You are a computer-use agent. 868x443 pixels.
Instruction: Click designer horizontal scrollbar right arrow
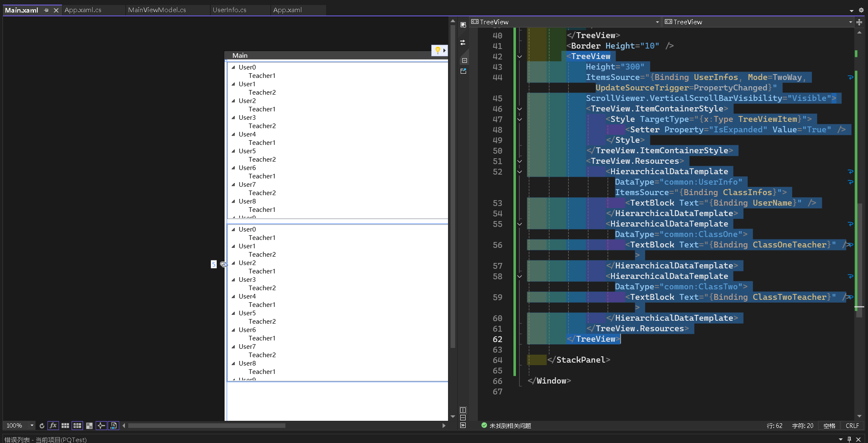(x=444, y=425)
